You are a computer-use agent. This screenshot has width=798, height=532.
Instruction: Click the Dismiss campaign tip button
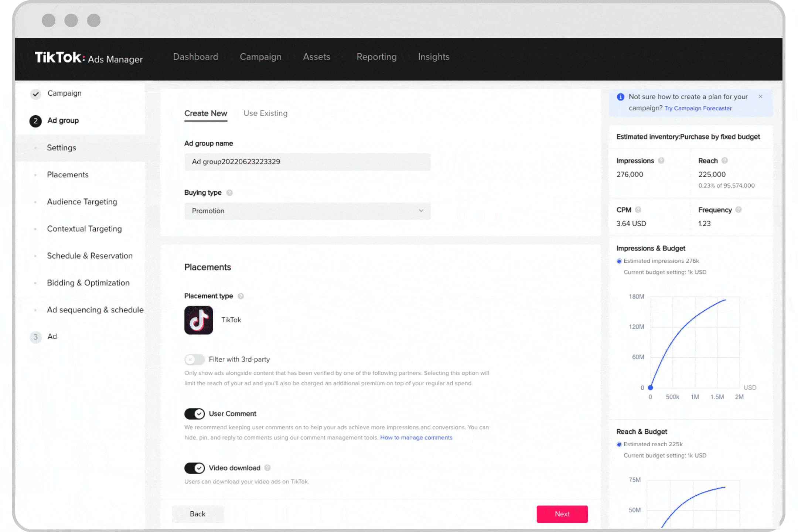click(761, 97)
